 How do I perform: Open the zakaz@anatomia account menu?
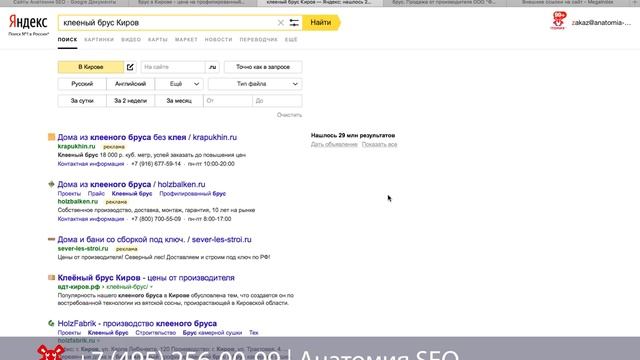[x=601, y=22]
